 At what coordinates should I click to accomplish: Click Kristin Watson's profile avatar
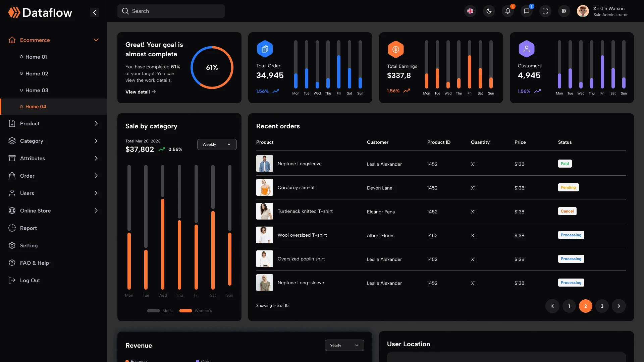coord(583,11)
